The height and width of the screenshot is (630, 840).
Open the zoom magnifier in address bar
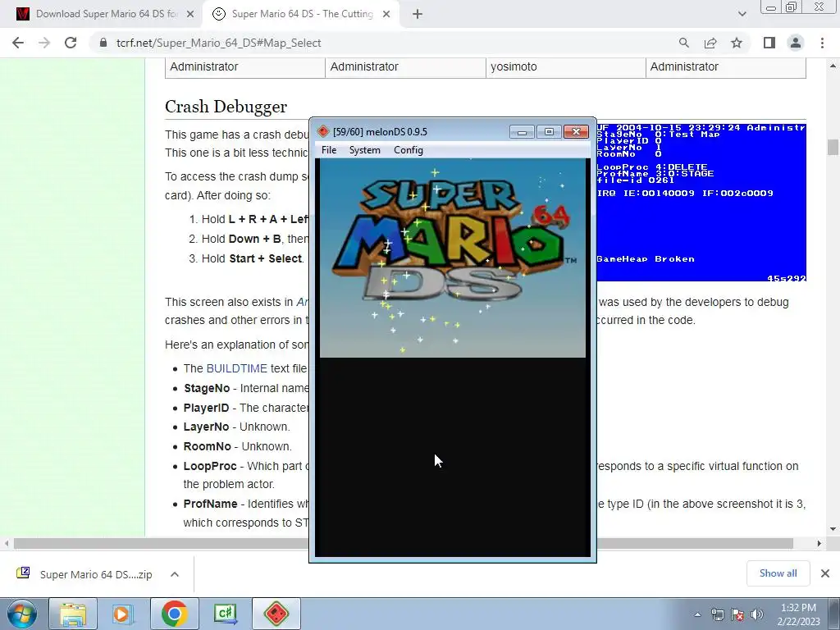683,43
